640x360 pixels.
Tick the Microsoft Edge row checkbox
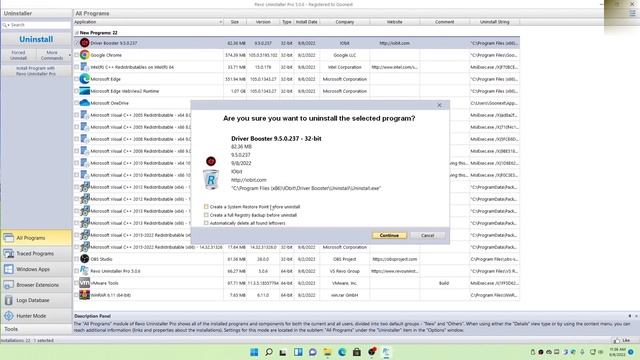click(x=76, y=79)
